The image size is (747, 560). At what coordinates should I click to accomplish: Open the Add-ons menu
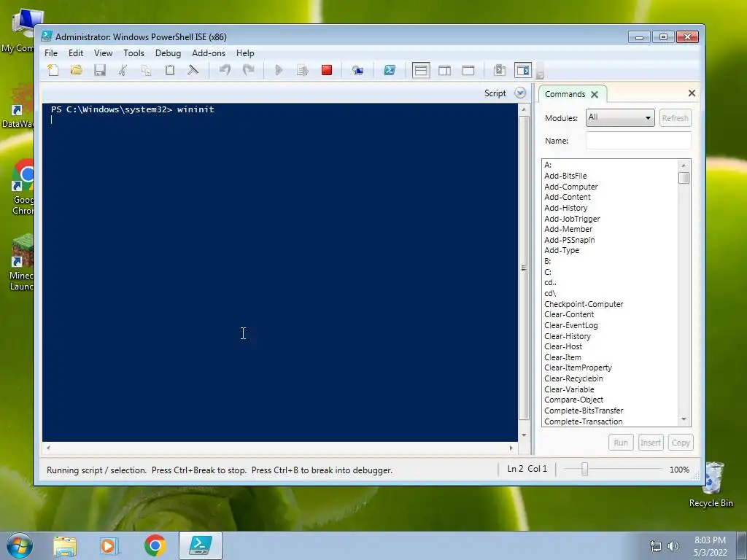[x=209, y=52]
